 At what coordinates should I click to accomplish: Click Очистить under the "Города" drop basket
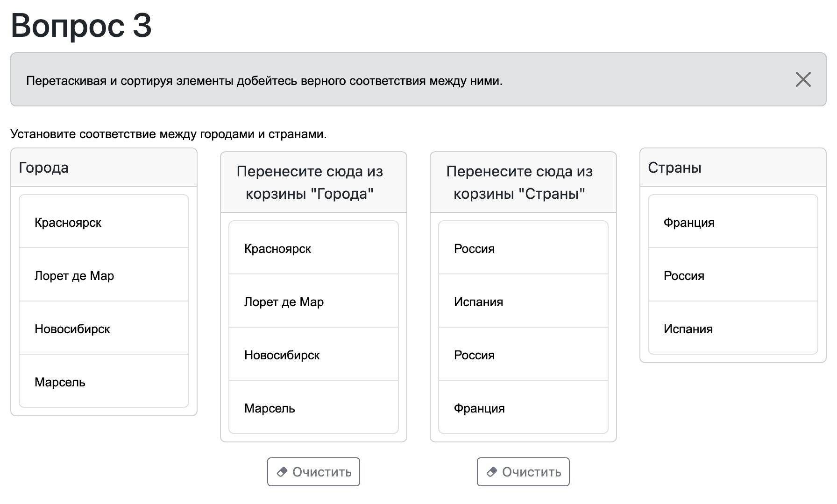tap(313, 472)
